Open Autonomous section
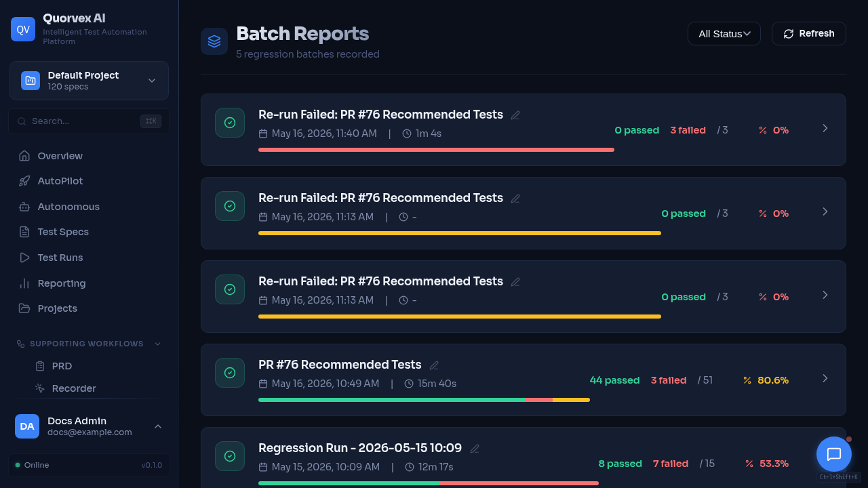 [x=89, y=207]
